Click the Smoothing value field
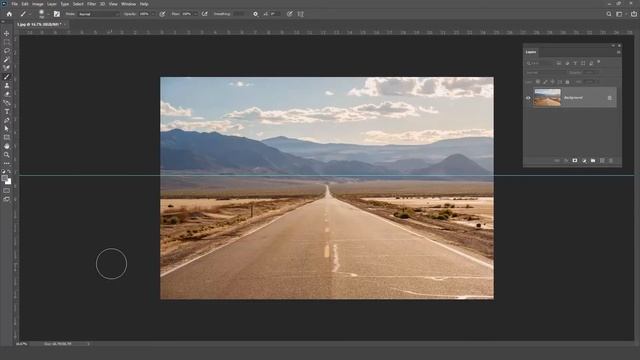Screen dimensions: 640x360 point(239,14)
